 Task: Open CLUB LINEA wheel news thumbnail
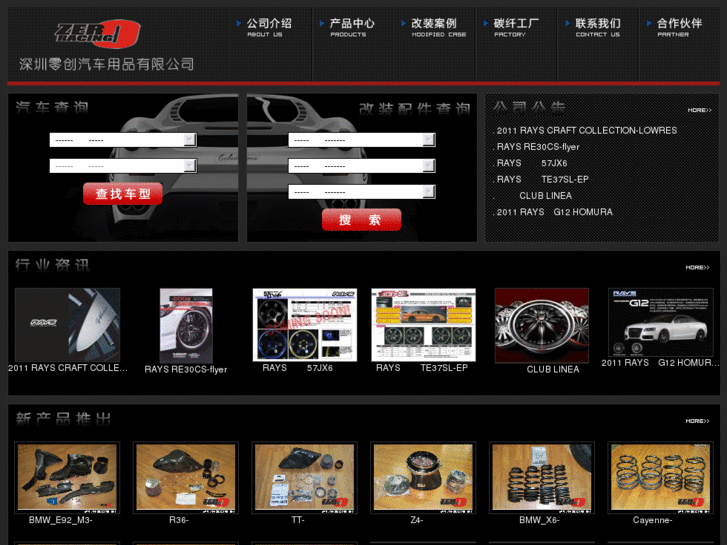(x=542, y=326)
